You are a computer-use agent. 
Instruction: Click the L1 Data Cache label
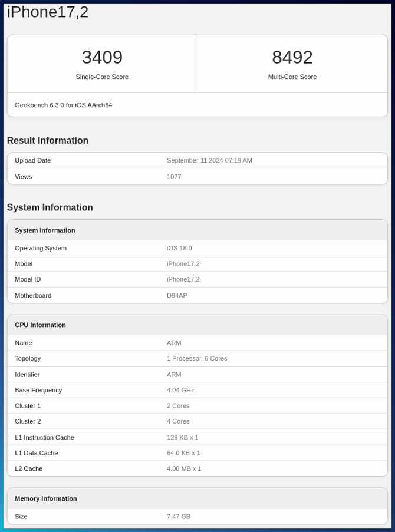tap(37, 453)
